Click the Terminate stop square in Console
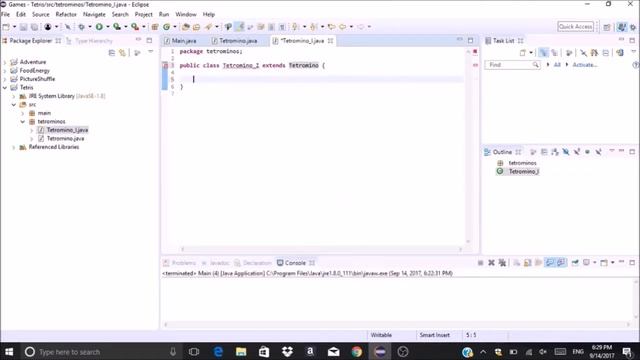640x360 pixels. pos(480,263)
